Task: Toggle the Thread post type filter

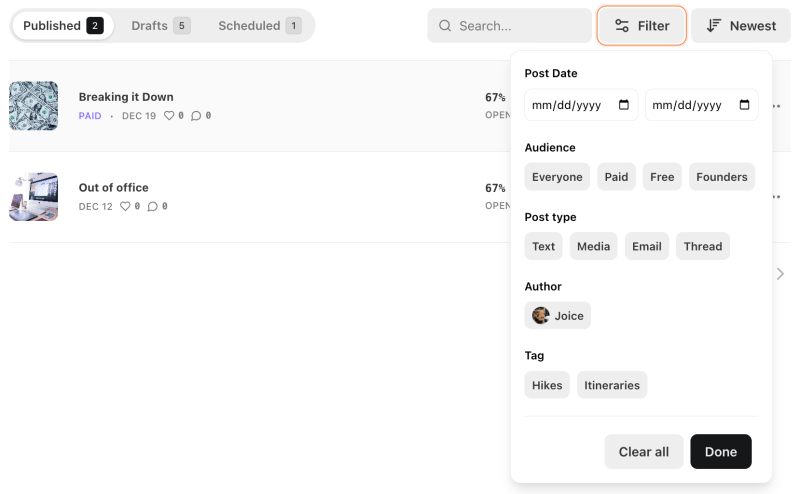Action: pyautogui.click(x=703, y=246)
